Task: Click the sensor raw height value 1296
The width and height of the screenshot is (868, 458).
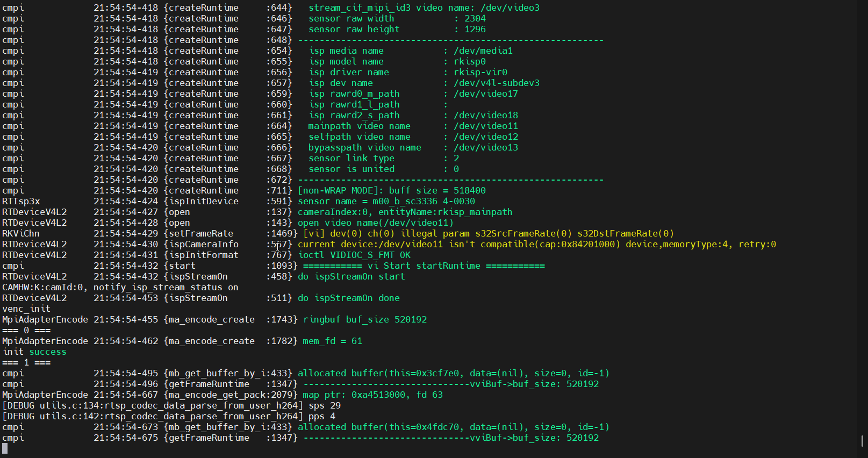Action: [x=475, y=30]
